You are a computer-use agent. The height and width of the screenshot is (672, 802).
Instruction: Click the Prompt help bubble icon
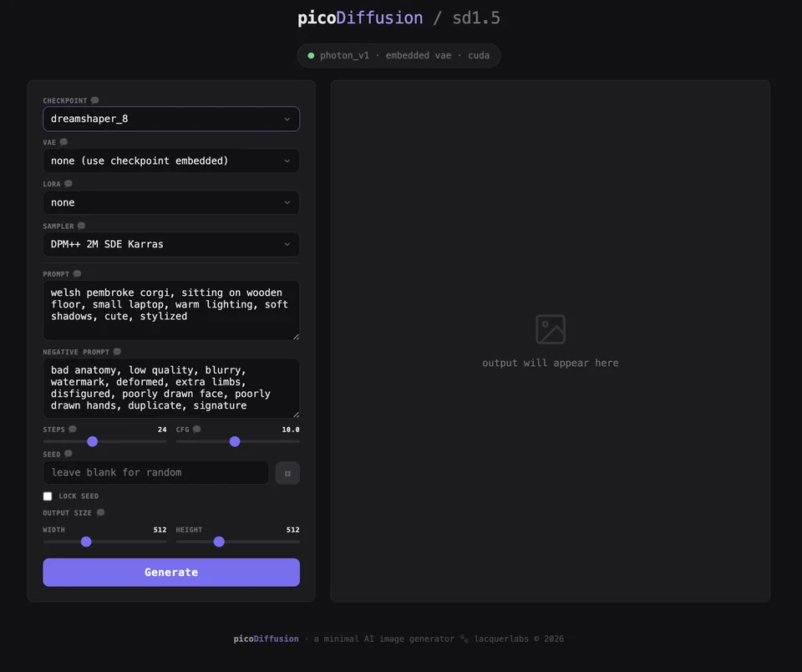(x=76, y=273)
